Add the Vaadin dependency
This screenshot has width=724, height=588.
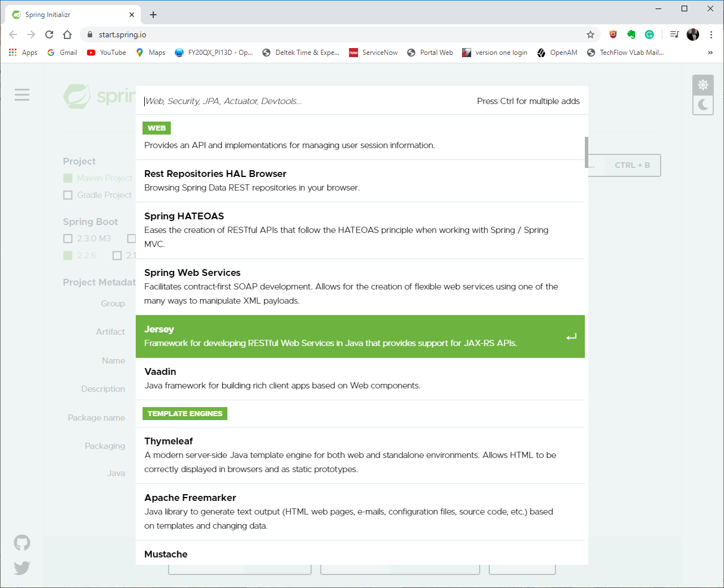click(360, 379)
